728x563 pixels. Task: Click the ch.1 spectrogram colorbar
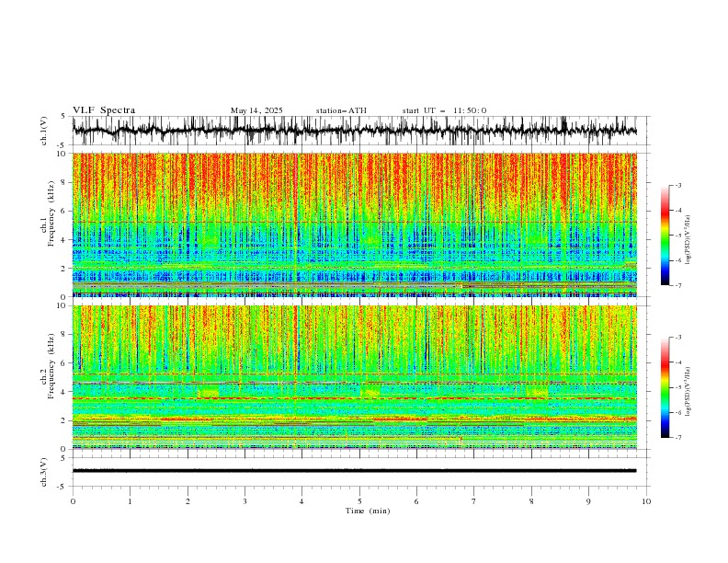[x=665, y=236]
